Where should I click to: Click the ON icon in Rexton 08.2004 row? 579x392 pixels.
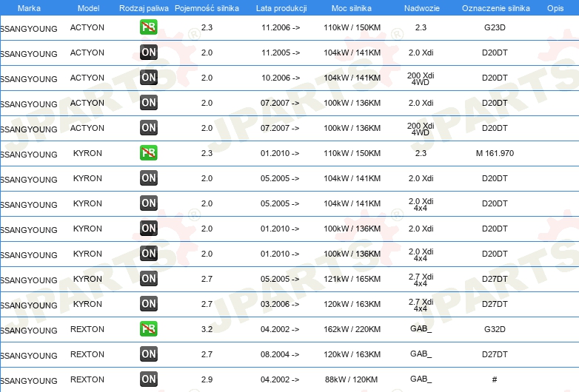coord(149,354)
